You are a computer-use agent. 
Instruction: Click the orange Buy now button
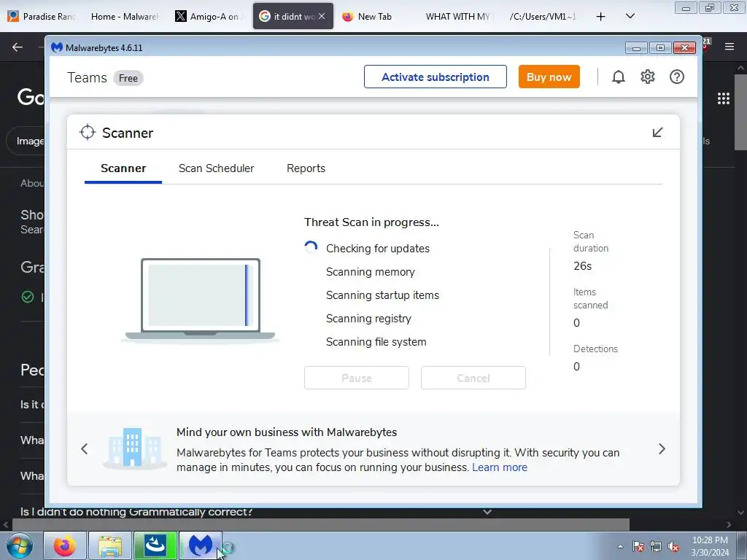coord(549,77)
